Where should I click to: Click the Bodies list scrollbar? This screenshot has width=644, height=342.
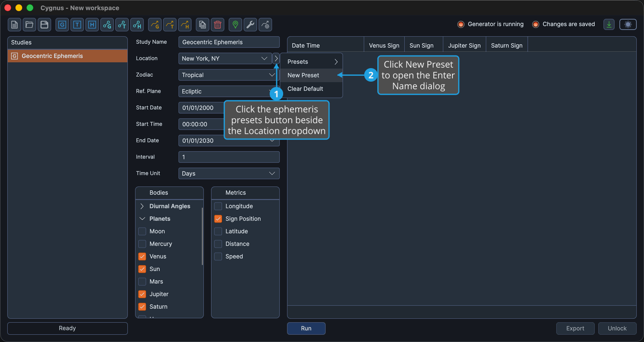202,236
